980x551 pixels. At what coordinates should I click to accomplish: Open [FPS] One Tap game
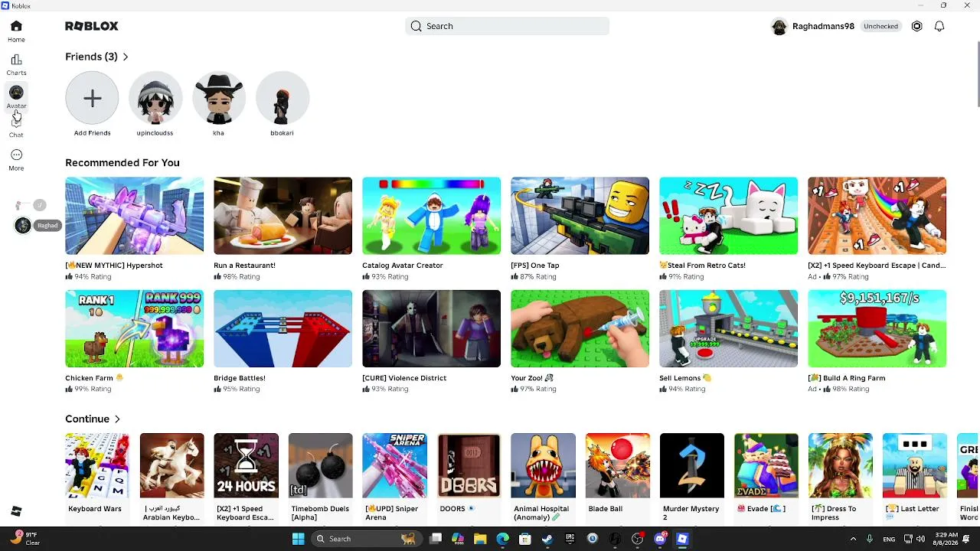tap(580, 216)
